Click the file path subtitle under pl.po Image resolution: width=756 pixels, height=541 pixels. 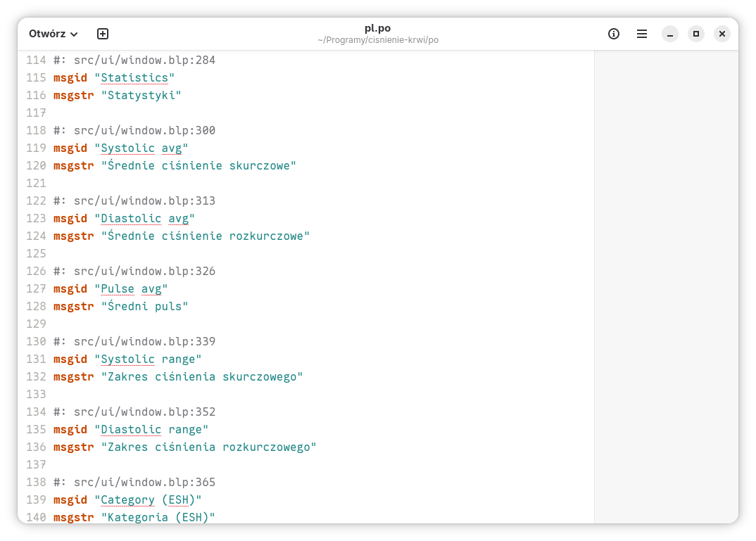tap(378, 40)
